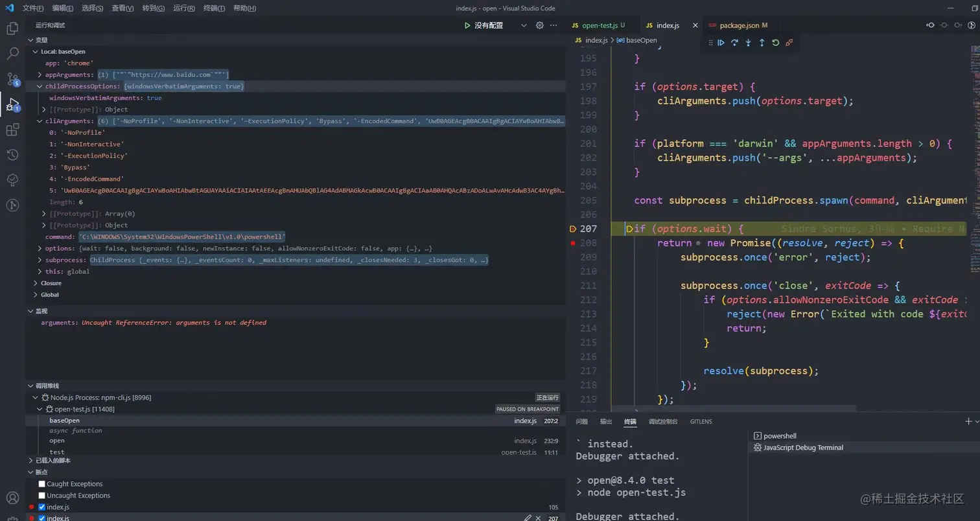Open the Source Control icon in activity bar
This screenshot has height=521, width=980.
pos(12,78)
